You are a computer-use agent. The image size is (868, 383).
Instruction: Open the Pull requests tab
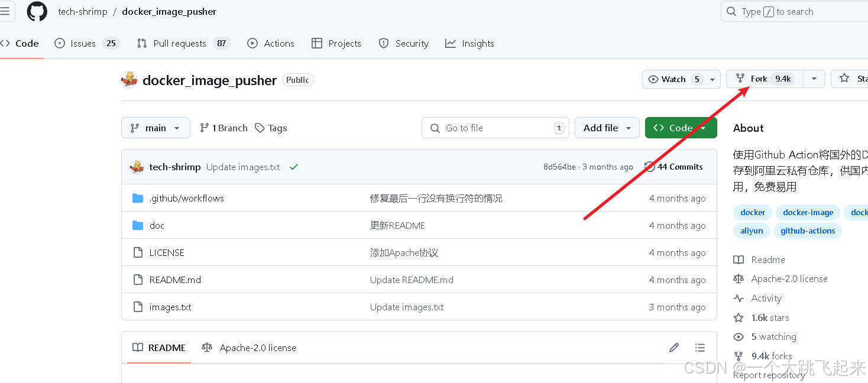(182, 44)
